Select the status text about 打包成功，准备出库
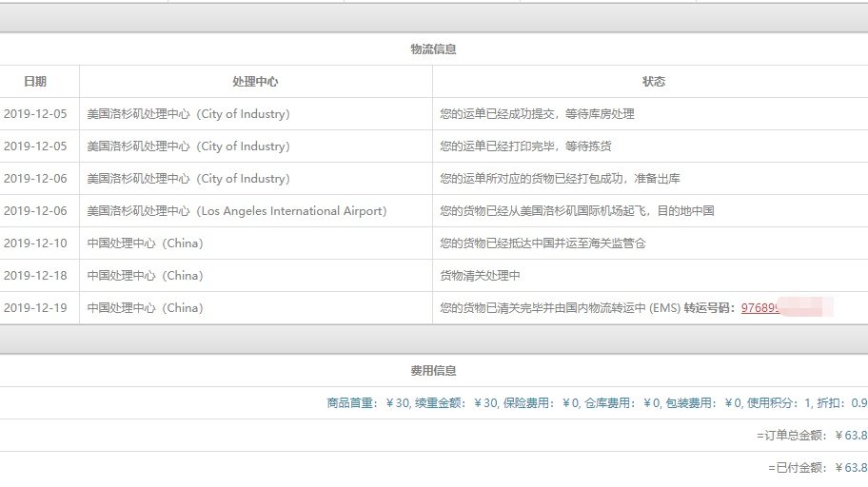This screenshot has height=487, width=868. point(561,178)
